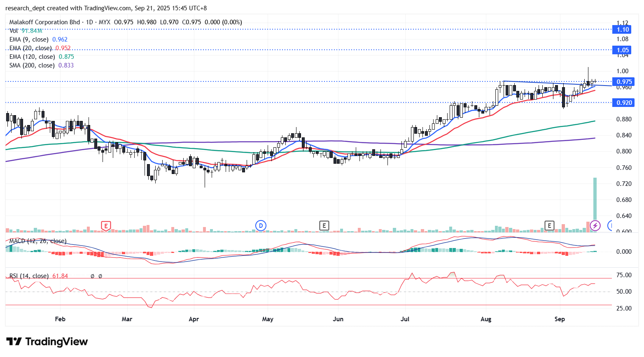Select the EMA (20, close) indicator legend

point(30,48)
